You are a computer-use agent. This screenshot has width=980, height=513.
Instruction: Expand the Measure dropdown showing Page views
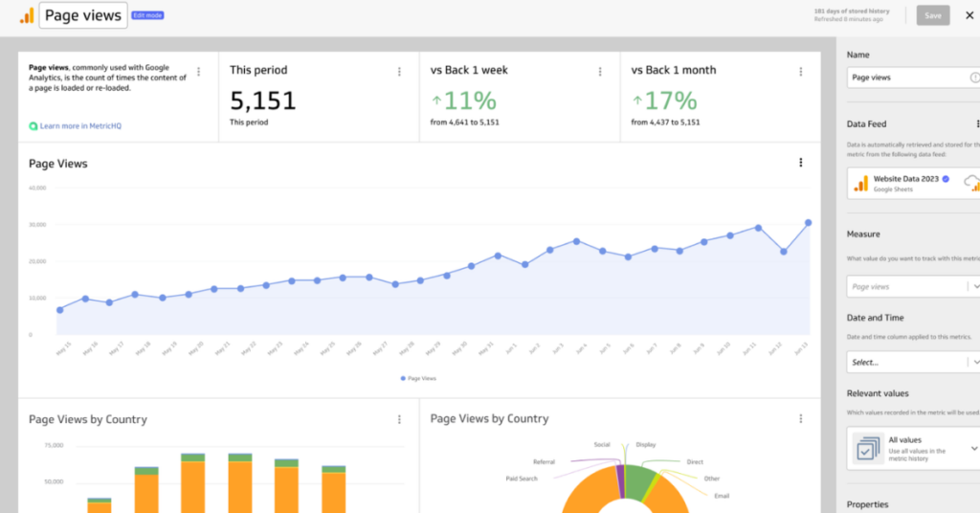pyautogui.click(x=913, y=287)
